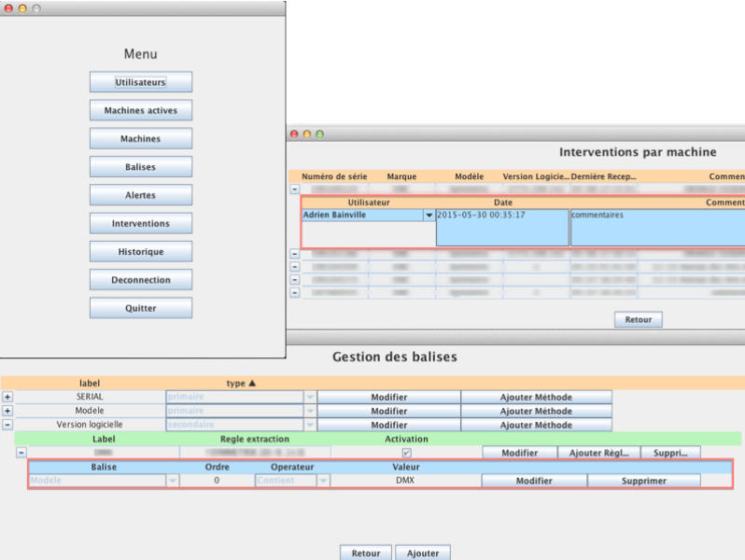The height and width of the screenshot is (560, 745).
Task: Open Alertes from the Menu
Action: [141, 195]
